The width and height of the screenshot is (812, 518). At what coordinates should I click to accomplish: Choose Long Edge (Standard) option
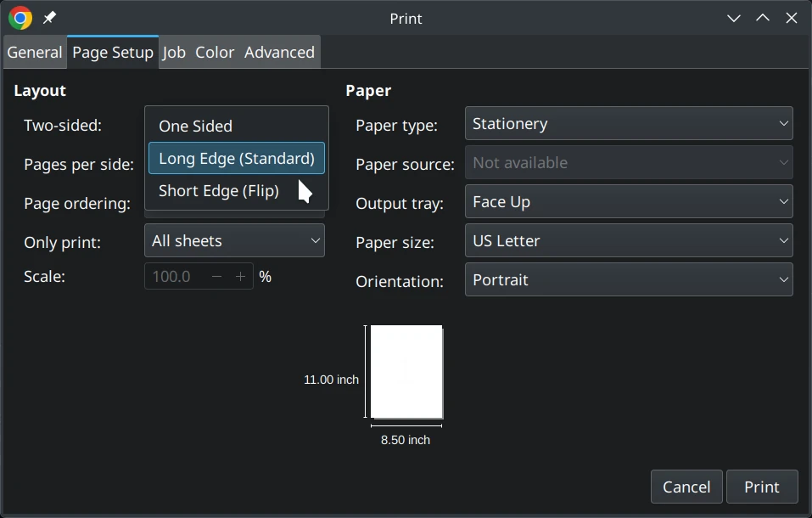(236, 158)
